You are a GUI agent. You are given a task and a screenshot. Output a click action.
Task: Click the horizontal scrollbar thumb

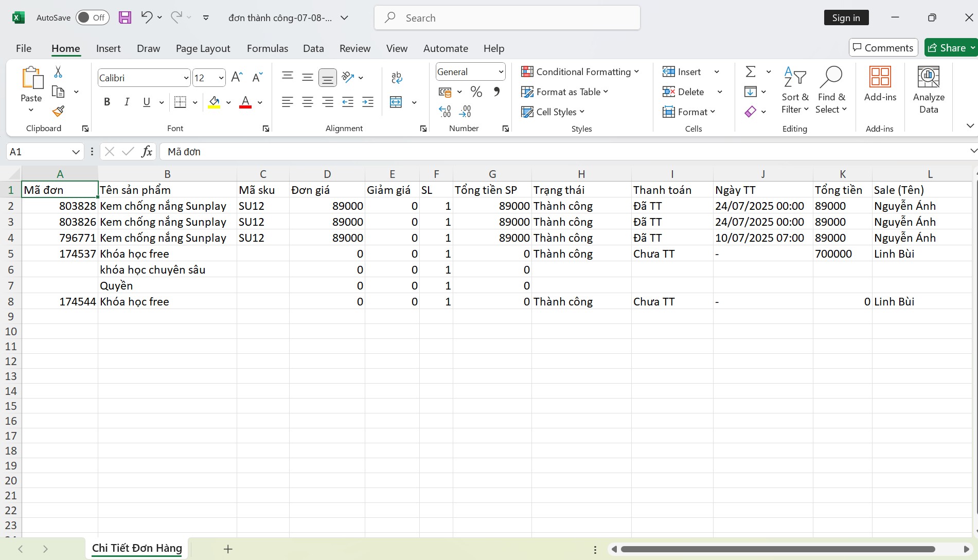(777, 549)
